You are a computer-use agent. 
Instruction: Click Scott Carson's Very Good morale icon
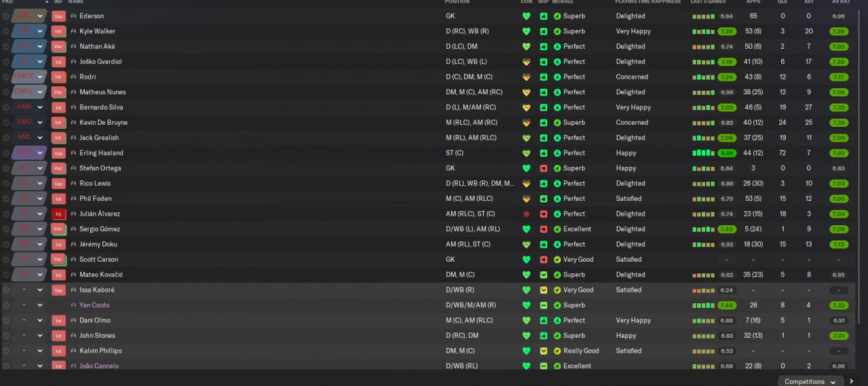557,259
